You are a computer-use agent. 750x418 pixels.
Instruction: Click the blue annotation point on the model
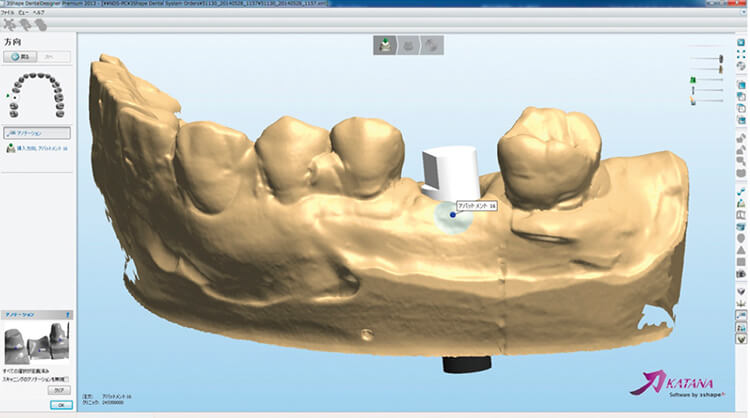[453, 215]
